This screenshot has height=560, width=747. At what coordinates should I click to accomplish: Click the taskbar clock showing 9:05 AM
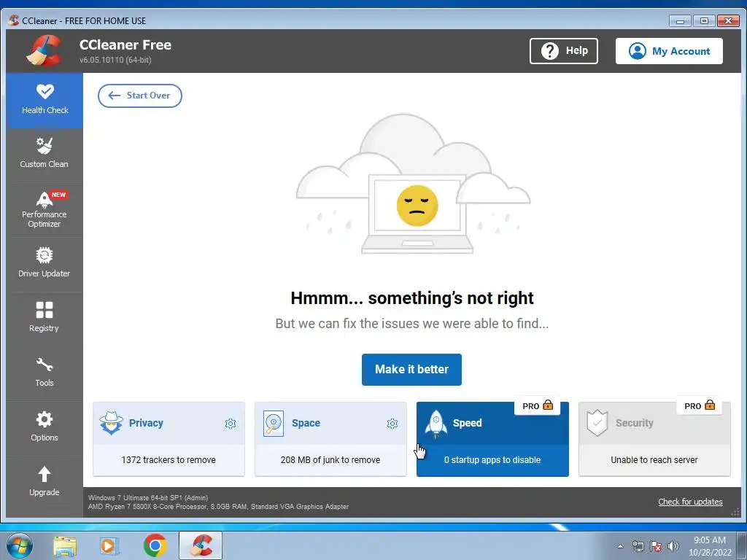point(710,546)
